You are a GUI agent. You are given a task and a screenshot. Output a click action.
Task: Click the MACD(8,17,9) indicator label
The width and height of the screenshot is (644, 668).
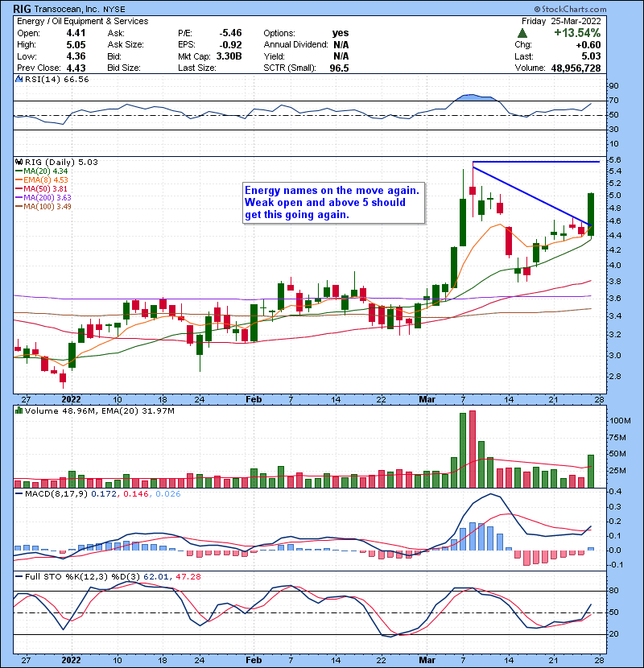[x=56, y=494]
